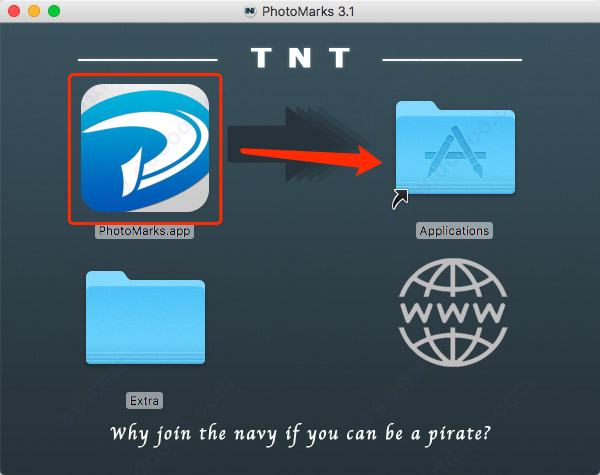Zoom the window with green button
The width and height of the screenshot is (600, 475).
54,11
